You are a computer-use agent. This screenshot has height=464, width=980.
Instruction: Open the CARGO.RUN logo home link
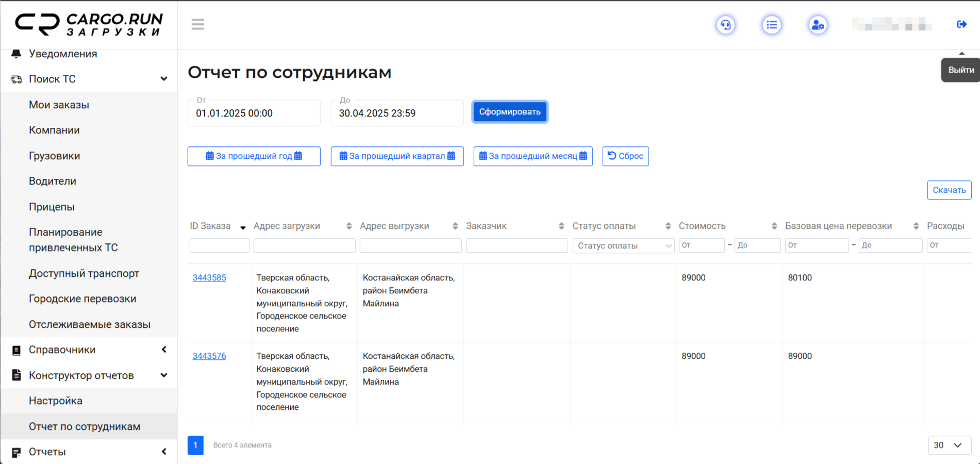click(89, 24)
